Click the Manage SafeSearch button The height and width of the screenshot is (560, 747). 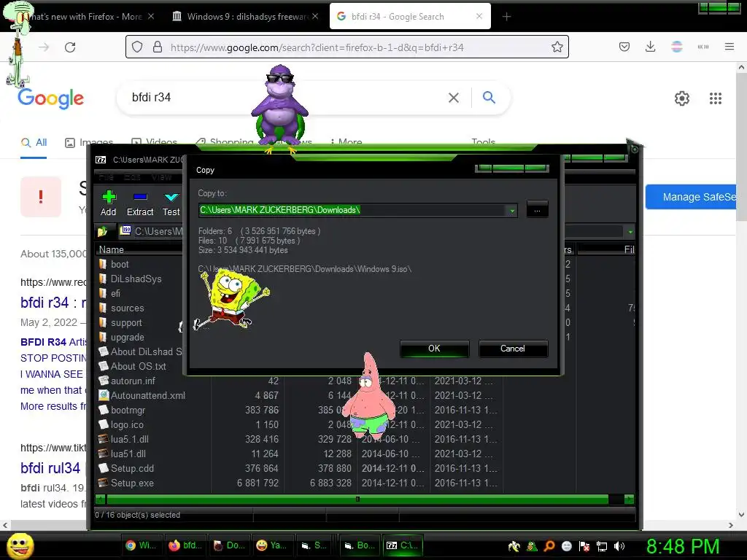(x=692, y=197)
